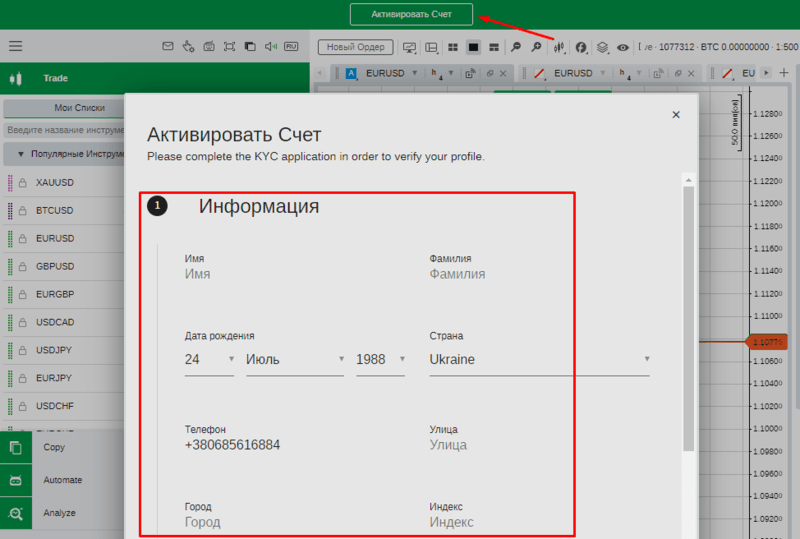
Task: Select the second EURUSD chart tab
Action: (573, 74)
